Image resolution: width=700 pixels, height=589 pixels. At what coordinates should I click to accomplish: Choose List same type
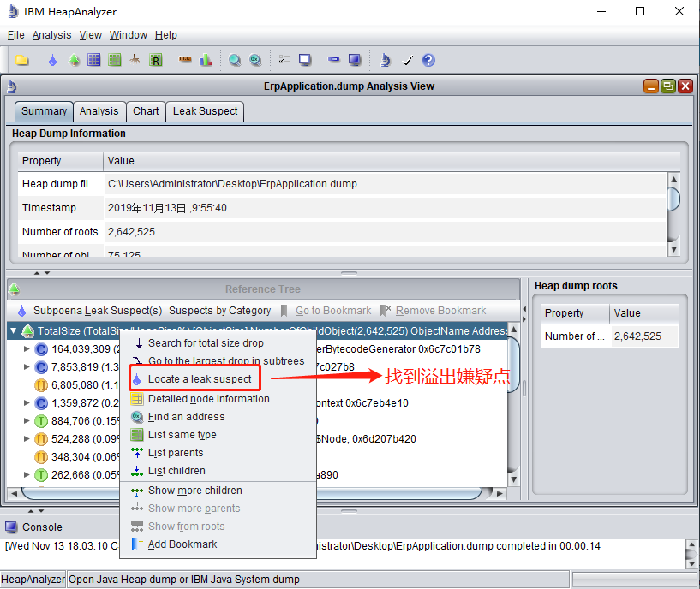click(218, 435)
